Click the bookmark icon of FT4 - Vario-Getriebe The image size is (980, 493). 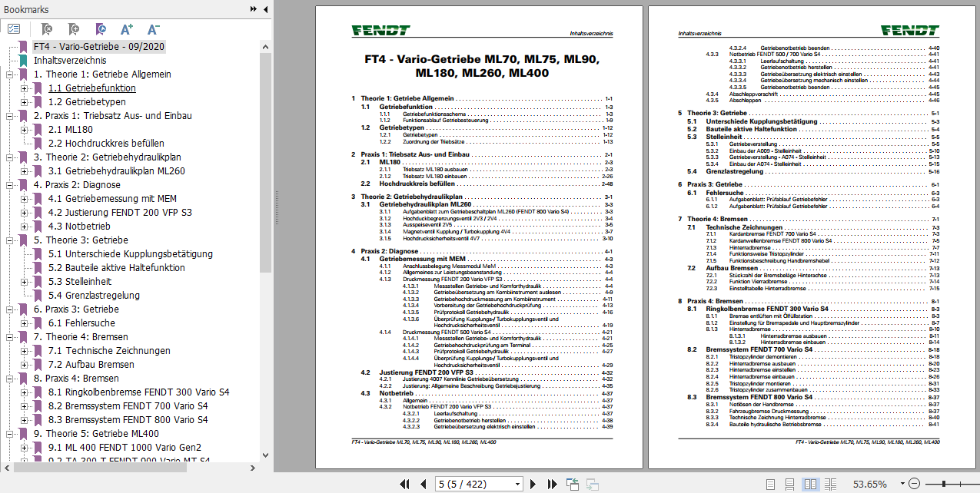click(23, 46)
